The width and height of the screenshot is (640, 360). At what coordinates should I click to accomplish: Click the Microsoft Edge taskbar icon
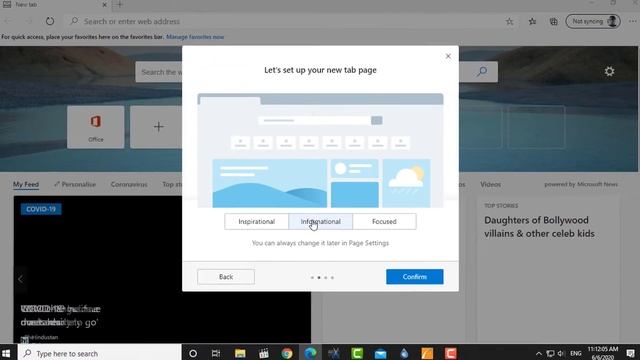(x=310, y=353)
